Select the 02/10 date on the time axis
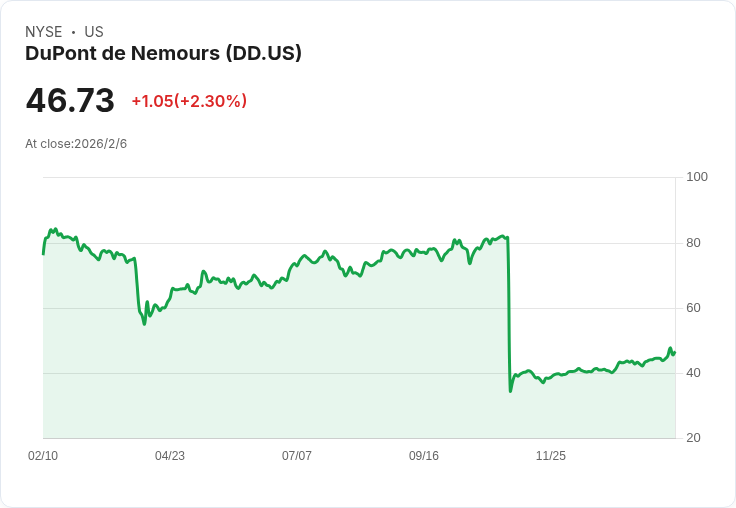736x508 pixels. [43, 456]
